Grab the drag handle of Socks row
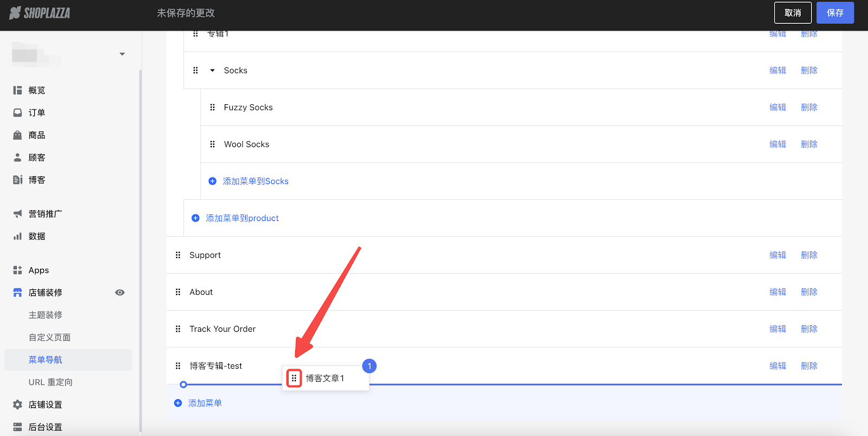The width and height of the screenshot is (868, 436). point(195,70)
